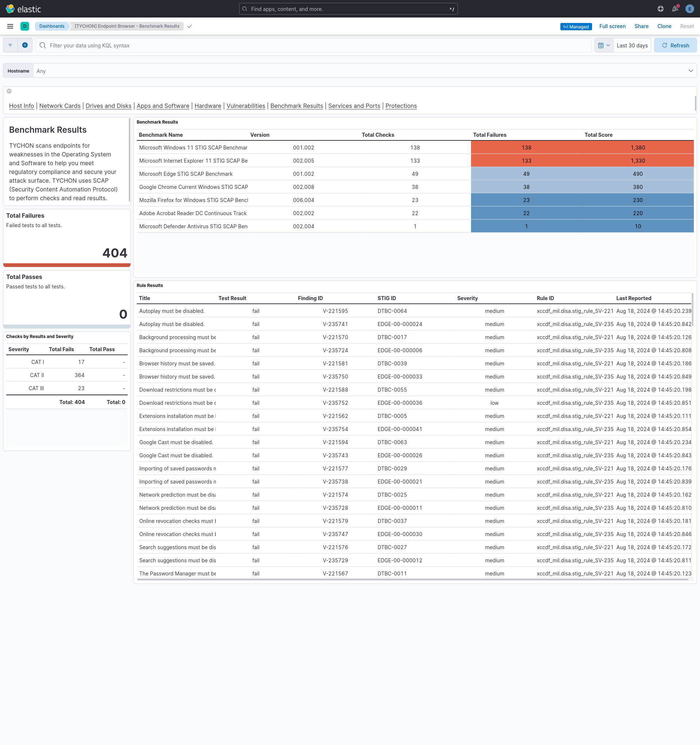Click version 002.008 cell
700x745 pixels.
304,187
